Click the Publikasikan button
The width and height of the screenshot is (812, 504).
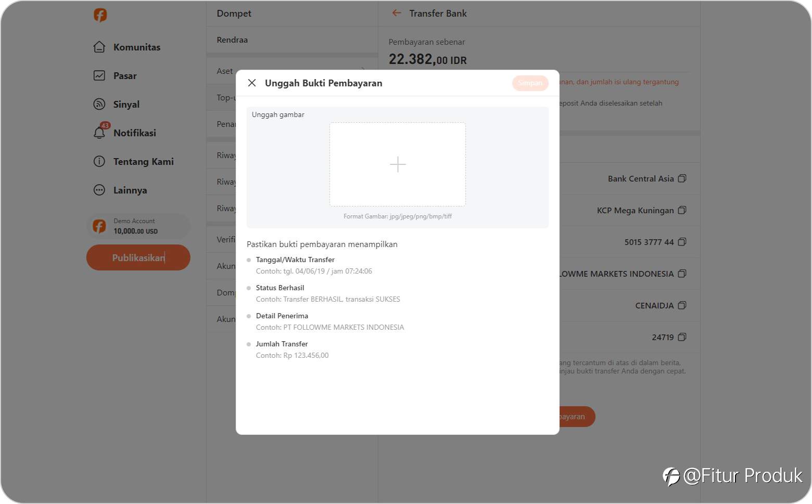coord(138,257)
